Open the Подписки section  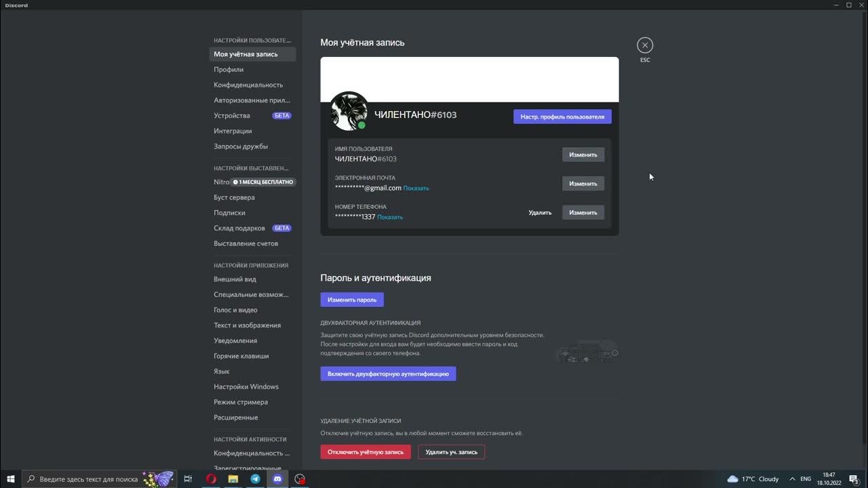[252, 213]
